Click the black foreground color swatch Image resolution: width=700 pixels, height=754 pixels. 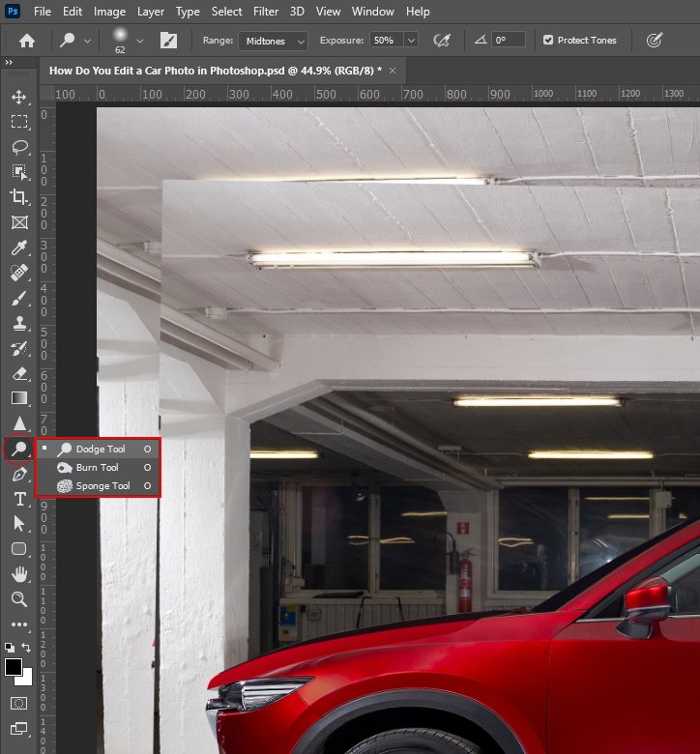pyautogui.click(x=13, y=666)
